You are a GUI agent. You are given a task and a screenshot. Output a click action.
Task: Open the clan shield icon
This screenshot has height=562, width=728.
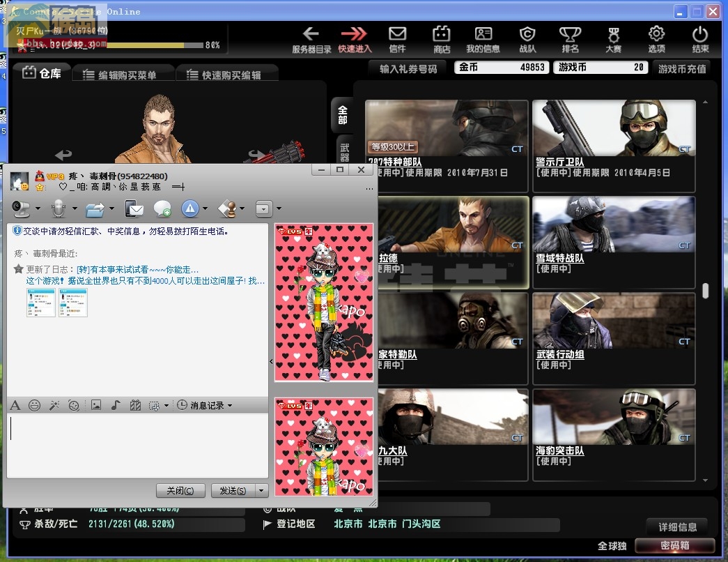527,34
